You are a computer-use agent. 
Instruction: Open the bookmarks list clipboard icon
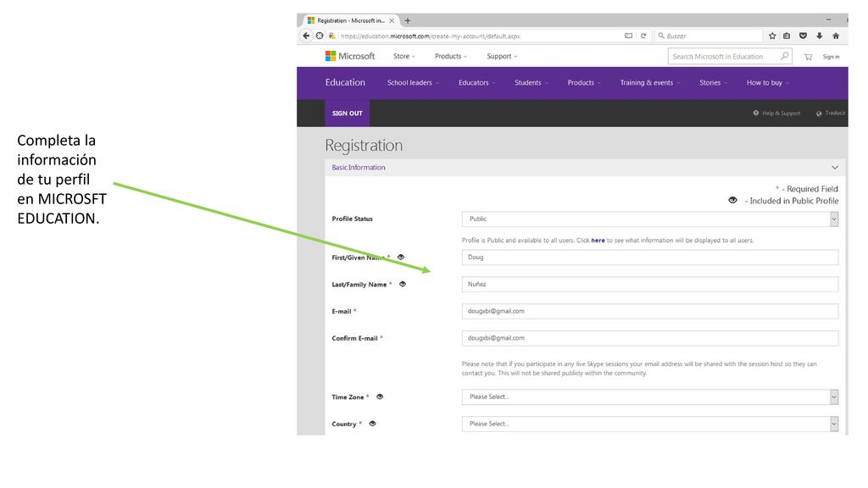coord(787,36)
